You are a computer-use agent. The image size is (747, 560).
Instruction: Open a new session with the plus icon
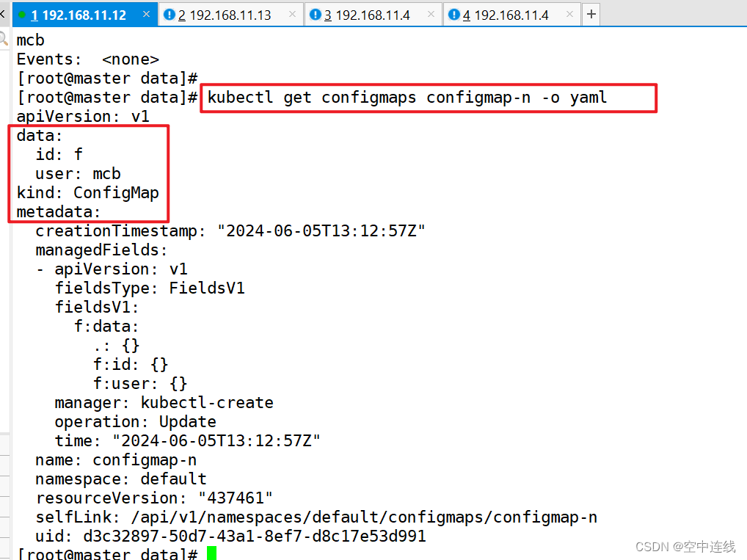click(591, 14)
